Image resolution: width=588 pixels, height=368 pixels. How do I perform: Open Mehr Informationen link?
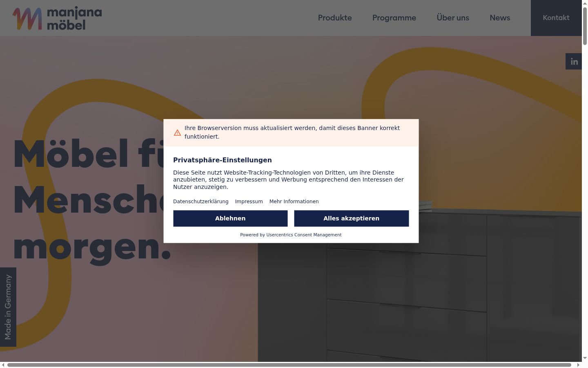click(294, 201)
